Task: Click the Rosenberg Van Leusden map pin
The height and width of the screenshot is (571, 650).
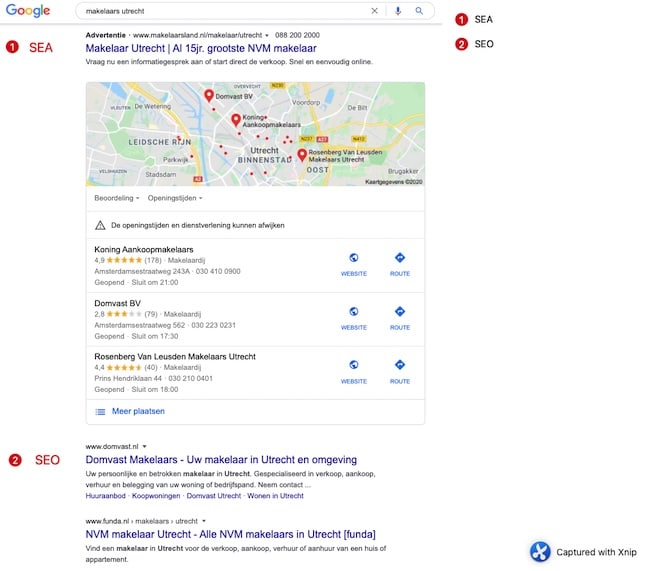Action: click(x=302, y=155)
